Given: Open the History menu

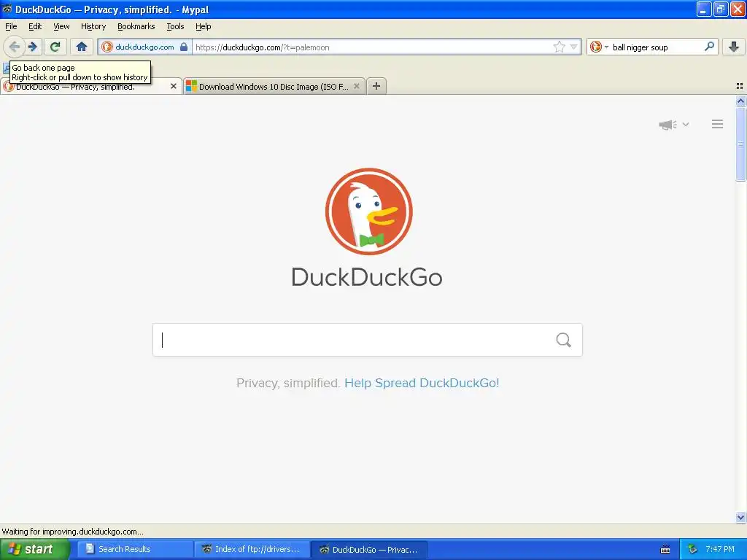Looking at the screenshot, I should click(93, 26).
